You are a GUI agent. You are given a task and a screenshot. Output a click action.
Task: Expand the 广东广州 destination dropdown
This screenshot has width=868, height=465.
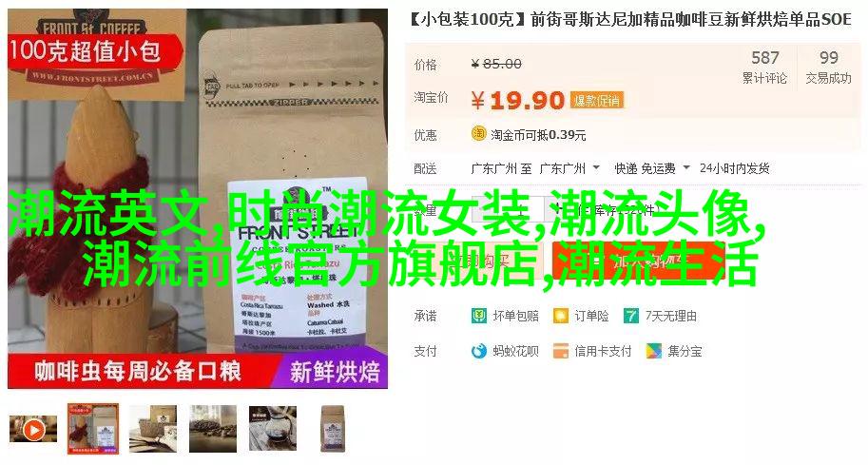pos(596,167)
